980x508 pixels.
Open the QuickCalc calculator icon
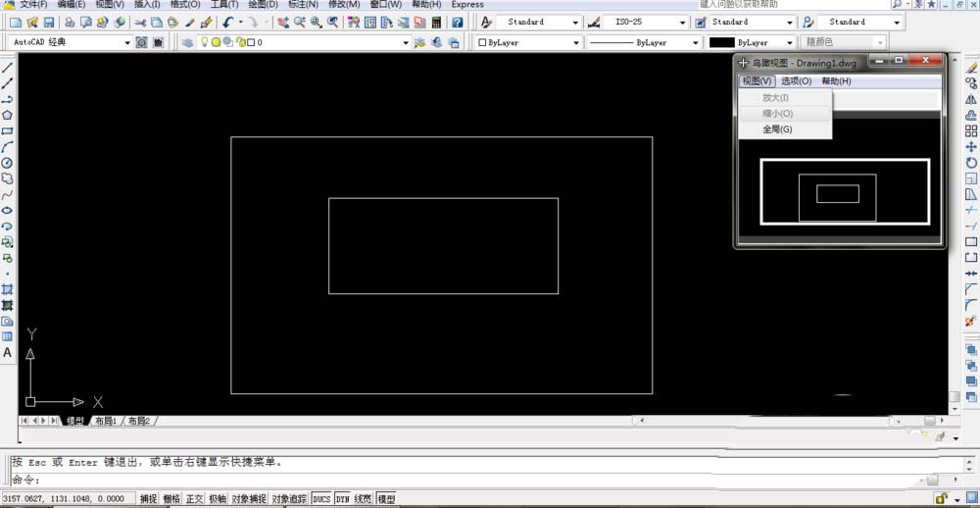[x=436, y=23]
